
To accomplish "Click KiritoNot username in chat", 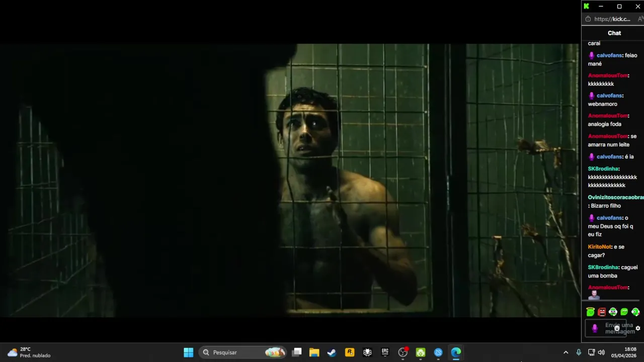I will [x=600, y=247].
